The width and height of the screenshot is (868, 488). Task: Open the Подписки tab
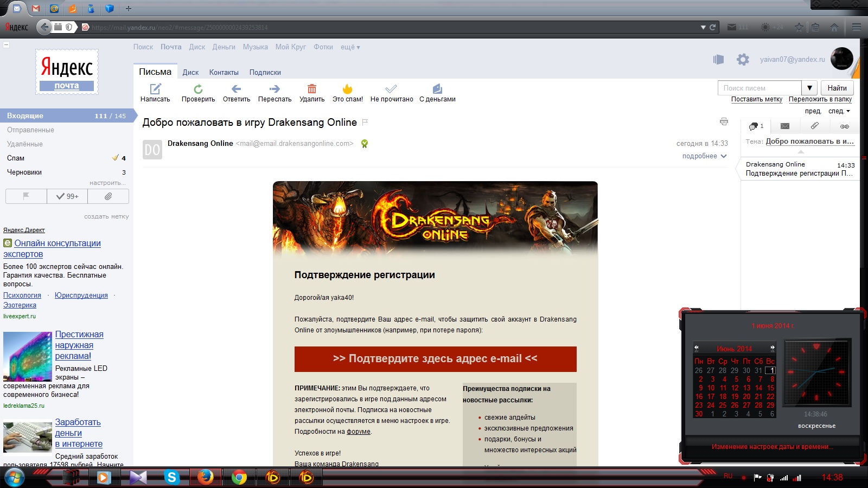(x=265, y=72)
